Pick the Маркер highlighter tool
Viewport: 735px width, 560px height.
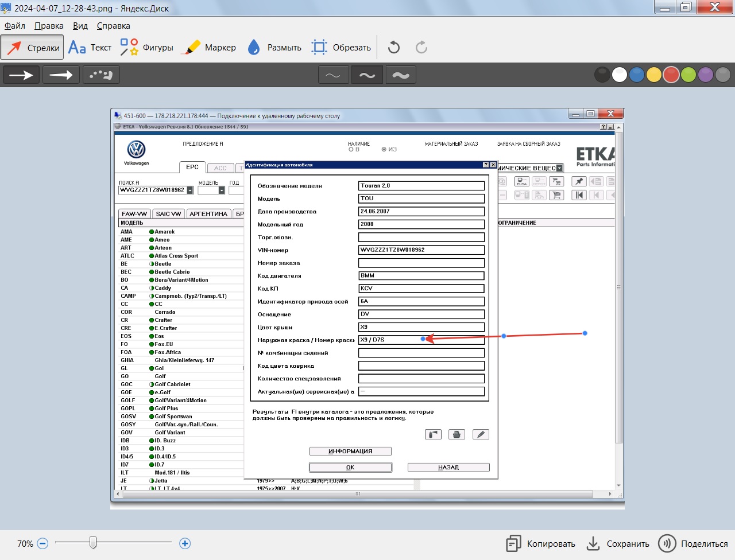(208, 48)
